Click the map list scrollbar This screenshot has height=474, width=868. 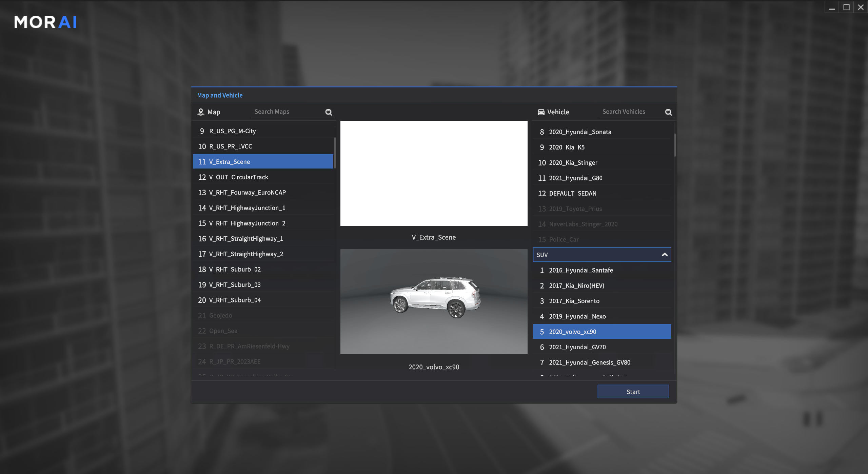tap(335, 153)
